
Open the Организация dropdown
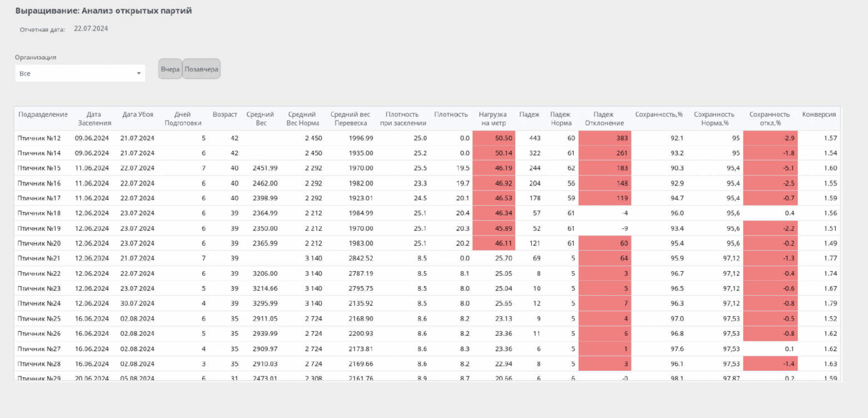coord(80,73)
